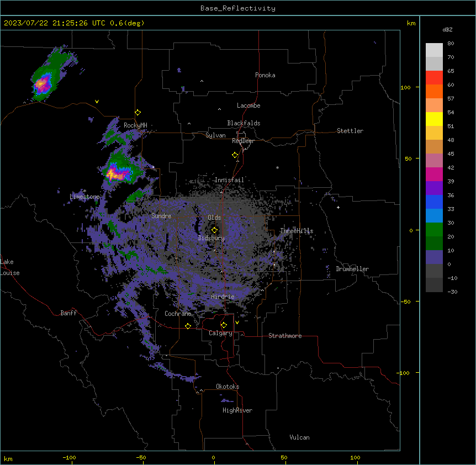Image resolution: width=476 pixels, height=465 pixels.
Task: Pick the bright green 30-20 dBZ legend swatch
Action: point(434,230)
